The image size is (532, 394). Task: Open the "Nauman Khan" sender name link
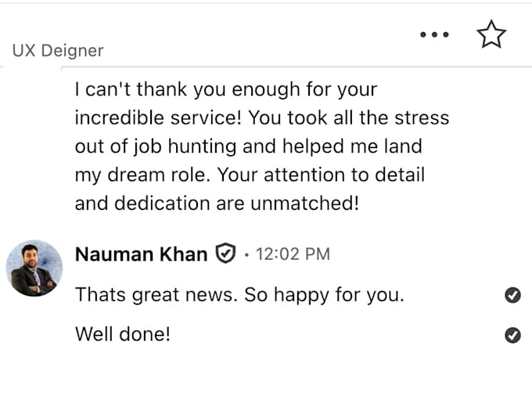pyautogui.click(x=141, y=254)
